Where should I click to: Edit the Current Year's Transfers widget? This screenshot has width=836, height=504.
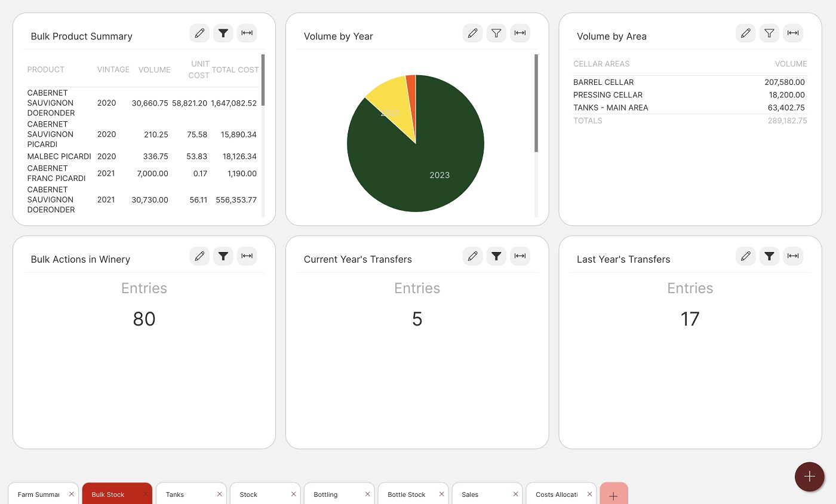click(472, 256)
